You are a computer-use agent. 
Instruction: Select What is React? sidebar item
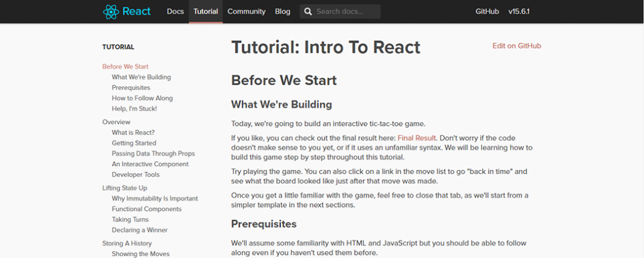click(133, 133)
